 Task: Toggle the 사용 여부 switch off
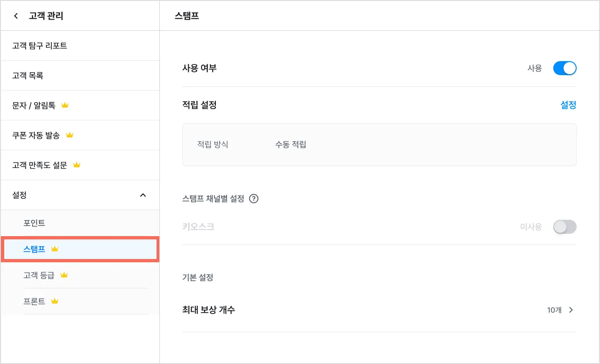tap(564, 69)
